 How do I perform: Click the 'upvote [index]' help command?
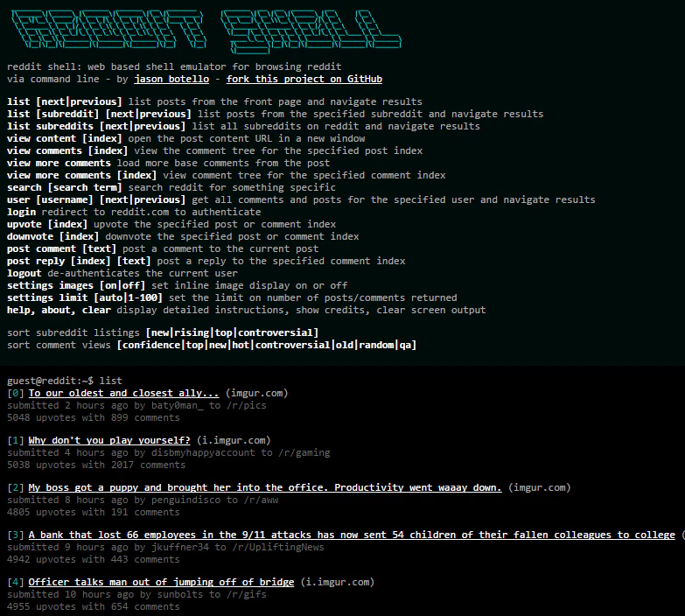47,224
